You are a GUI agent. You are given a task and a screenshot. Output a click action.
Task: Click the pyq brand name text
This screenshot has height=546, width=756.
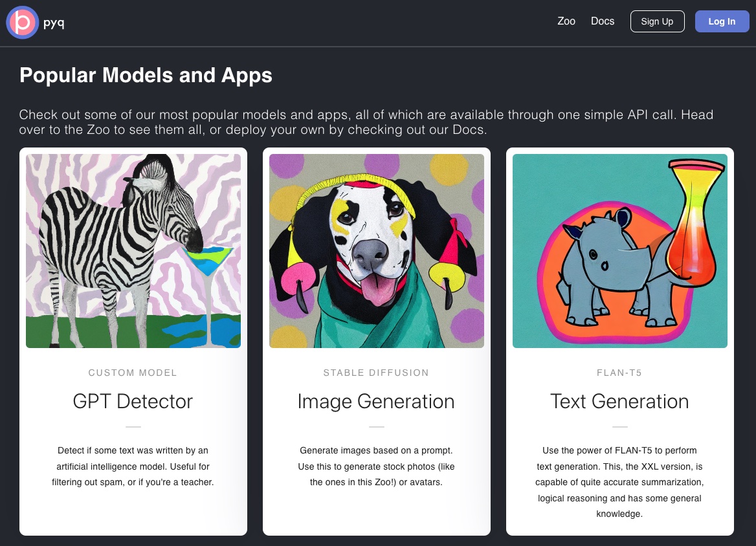pyautogui.click(x=54, y=23)
